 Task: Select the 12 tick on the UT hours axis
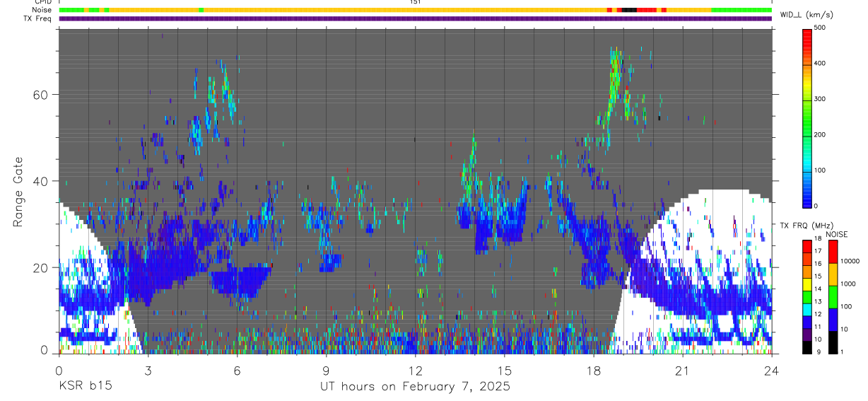pyautogui.click(x=415, y=371)
